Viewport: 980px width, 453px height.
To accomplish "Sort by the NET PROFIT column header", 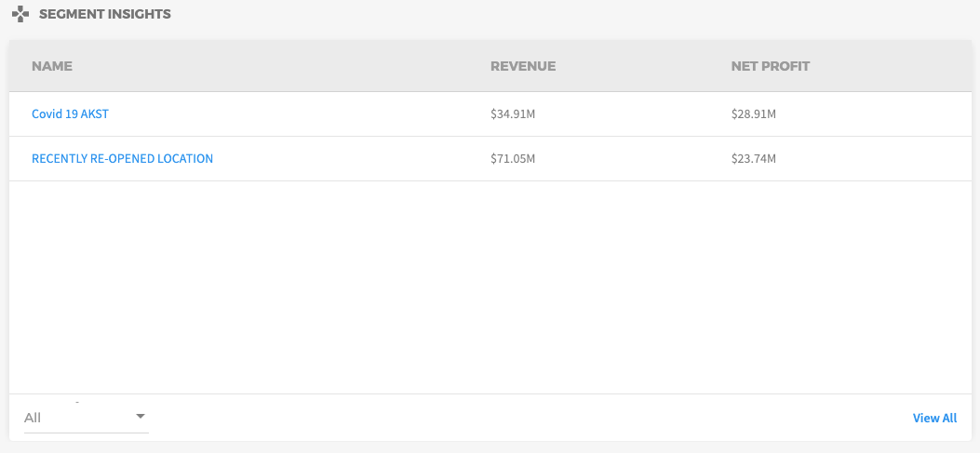I will click(771, 66).
